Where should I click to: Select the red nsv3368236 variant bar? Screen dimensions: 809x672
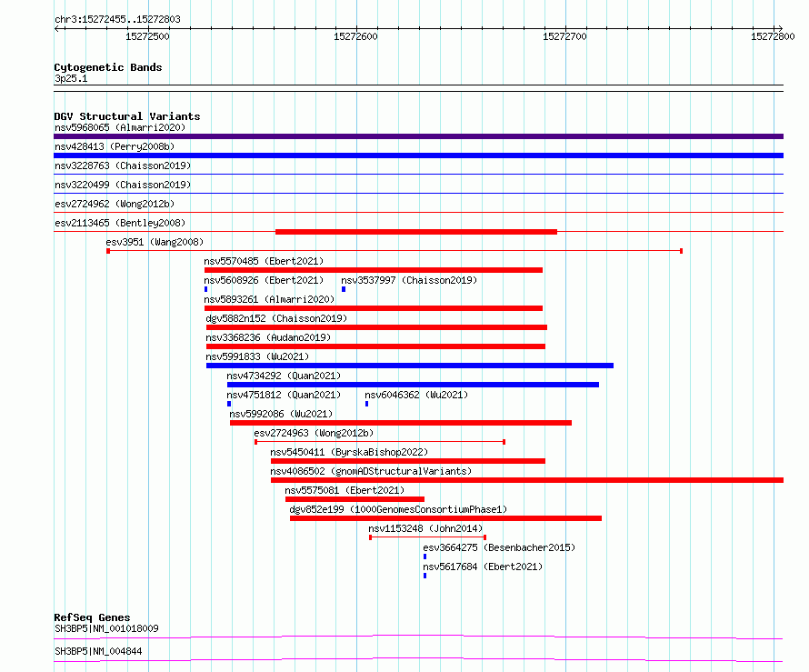tap(375, 346)
